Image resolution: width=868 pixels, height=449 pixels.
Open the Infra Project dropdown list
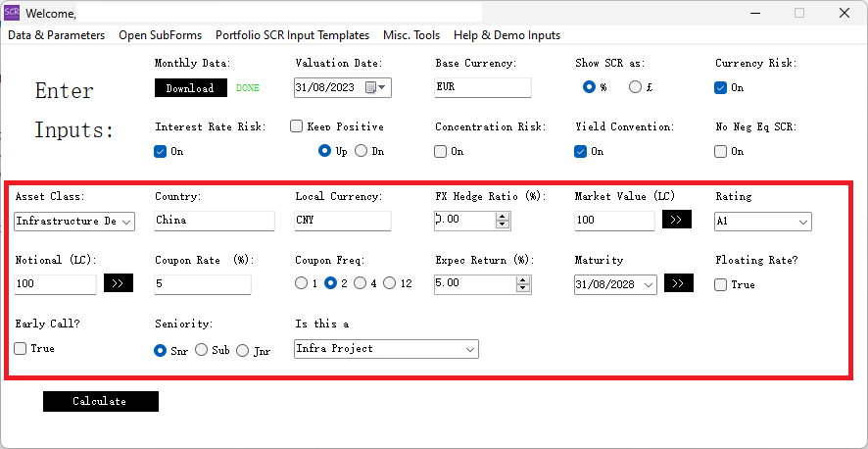pyautogui.click(x=470, y=349)
